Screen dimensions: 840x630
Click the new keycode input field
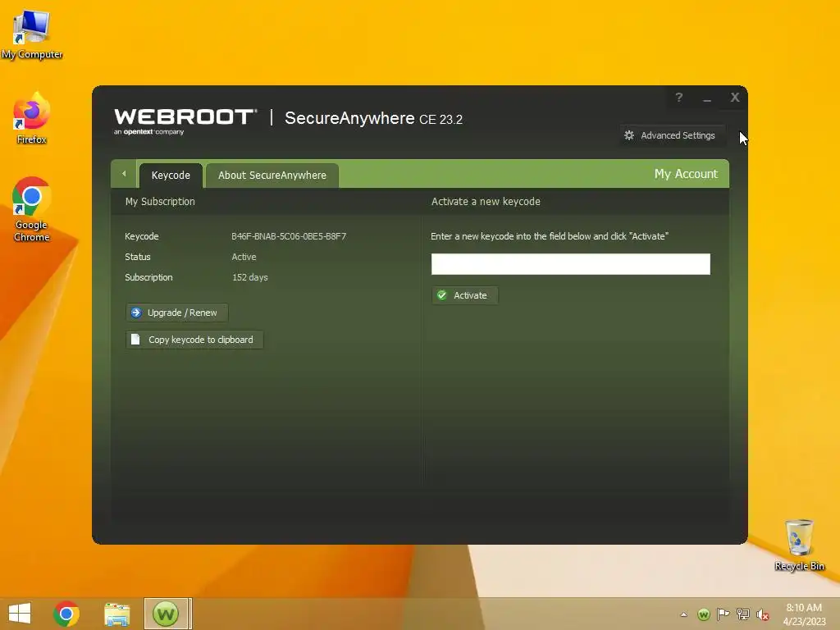tap(571, 264)
